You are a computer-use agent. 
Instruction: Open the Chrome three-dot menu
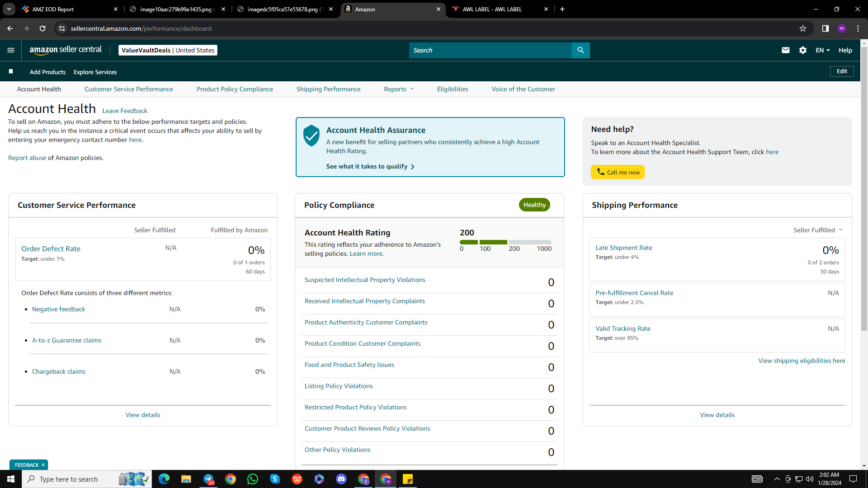(x=858, y=28)
